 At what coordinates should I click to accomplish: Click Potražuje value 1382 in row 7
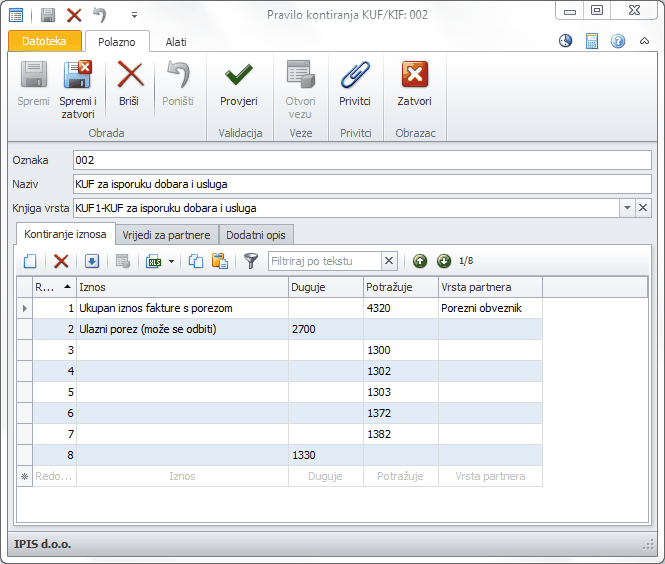tap(401, 434)
